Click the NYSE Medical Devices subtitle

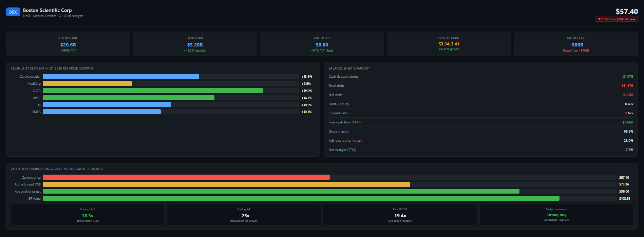(x=53, y=16)
